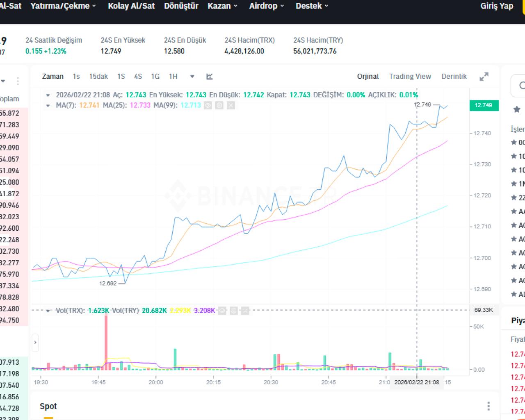Click the Giriş Yap login link

(x=497, y=6)
